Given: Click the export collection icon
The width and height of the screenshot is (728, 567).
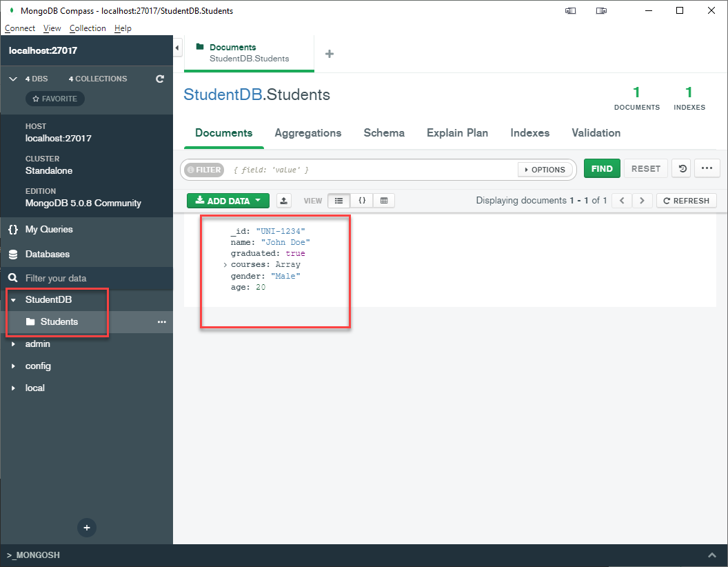Looking at the screenshot, I should (x=284, y=201).
